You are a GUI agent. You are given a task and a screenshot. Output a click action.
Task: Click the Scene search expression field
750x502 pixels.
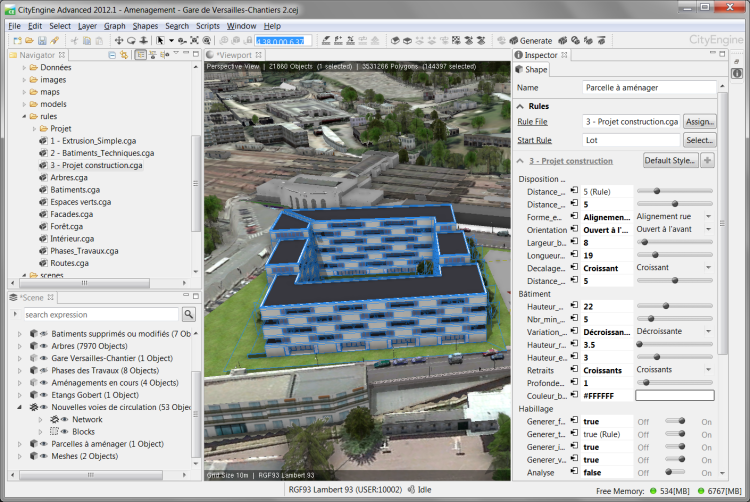tap(101, 315)
